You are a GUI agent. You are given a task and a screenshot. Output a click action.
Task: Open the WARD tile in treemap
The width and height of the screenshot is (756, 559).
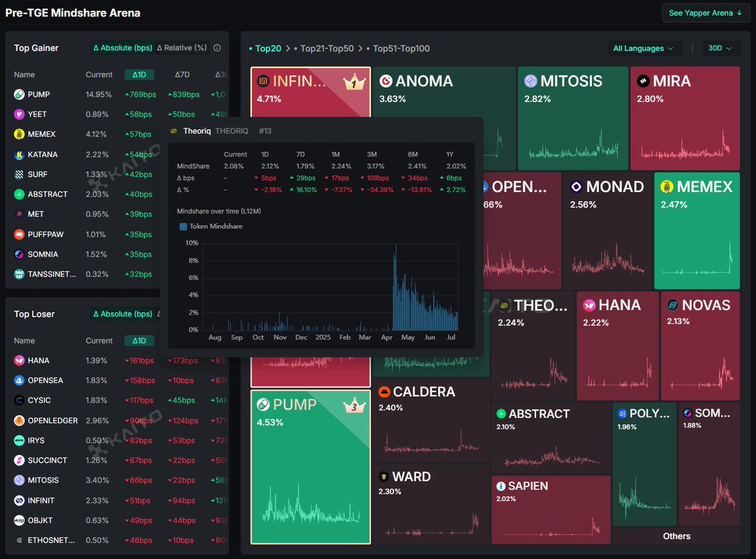tap(431, 504)
